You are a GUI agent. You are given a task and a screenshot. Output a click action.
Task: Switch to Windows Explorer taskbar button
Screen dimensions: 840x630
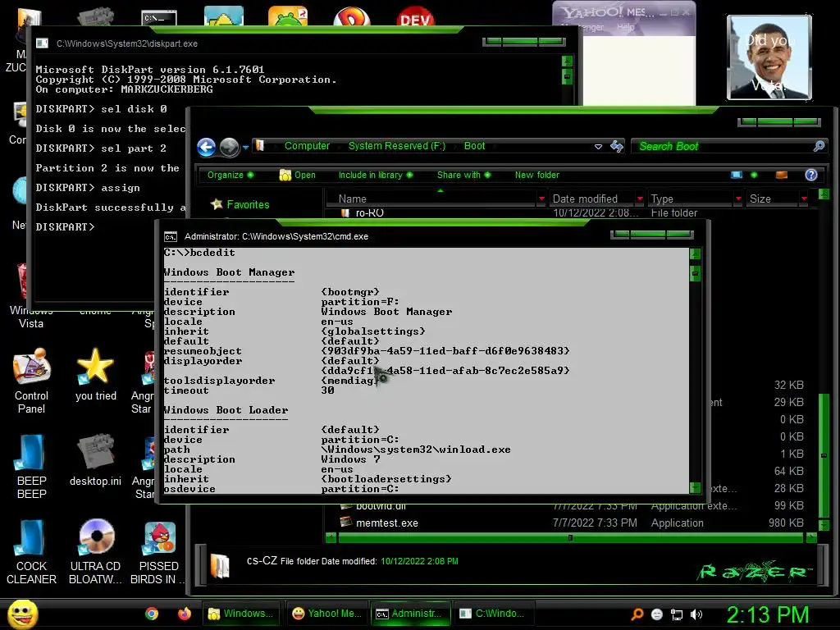point(243,614)
